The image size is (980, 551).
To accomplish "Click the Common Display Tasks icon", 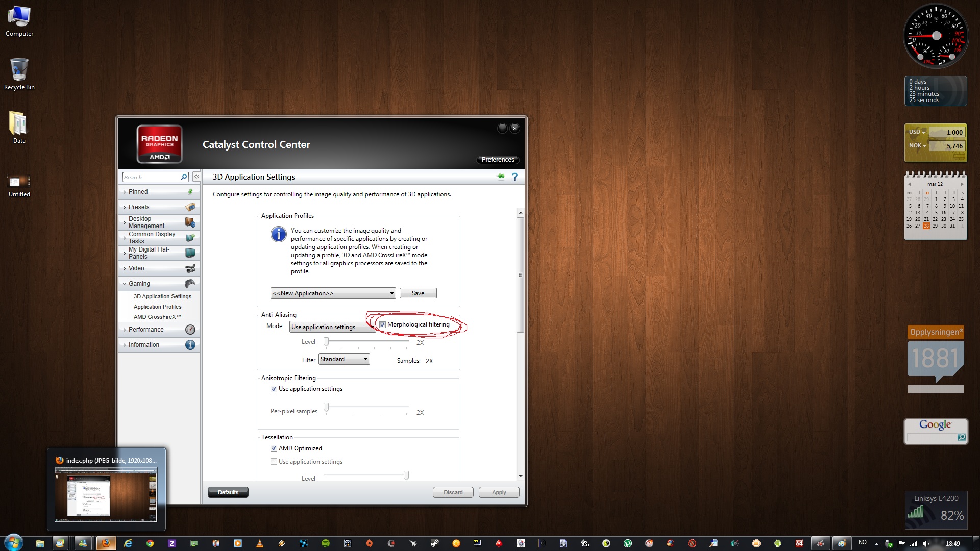I will [190, 238].
